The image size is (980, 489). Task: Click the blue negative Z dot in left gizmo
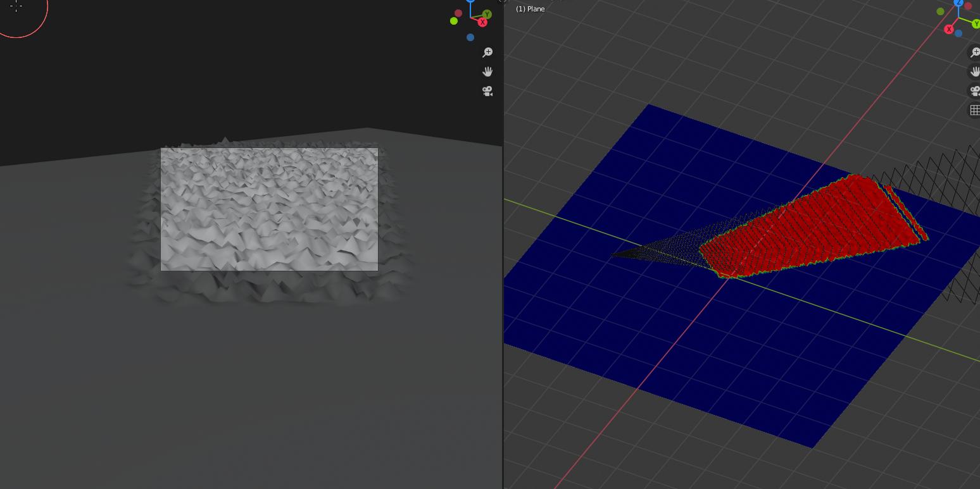tap(470, 37)
